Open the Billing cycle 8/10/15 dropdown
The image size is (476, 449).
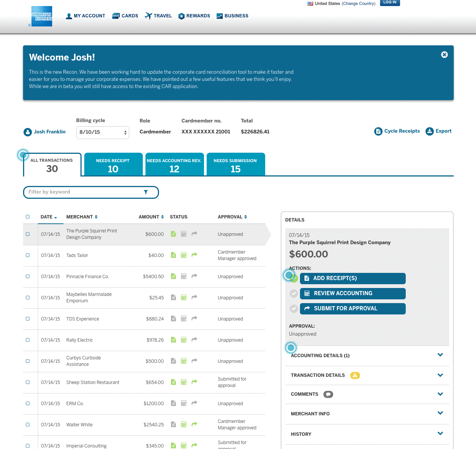103,132
